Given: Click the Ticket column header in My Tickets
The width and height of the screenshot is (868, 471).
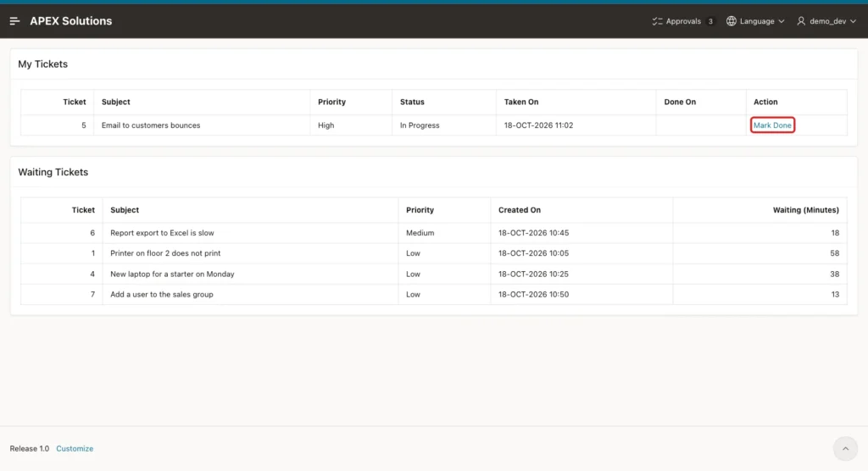Looking at the screenshot, I should pyautogui.click(x=75, y=102).
